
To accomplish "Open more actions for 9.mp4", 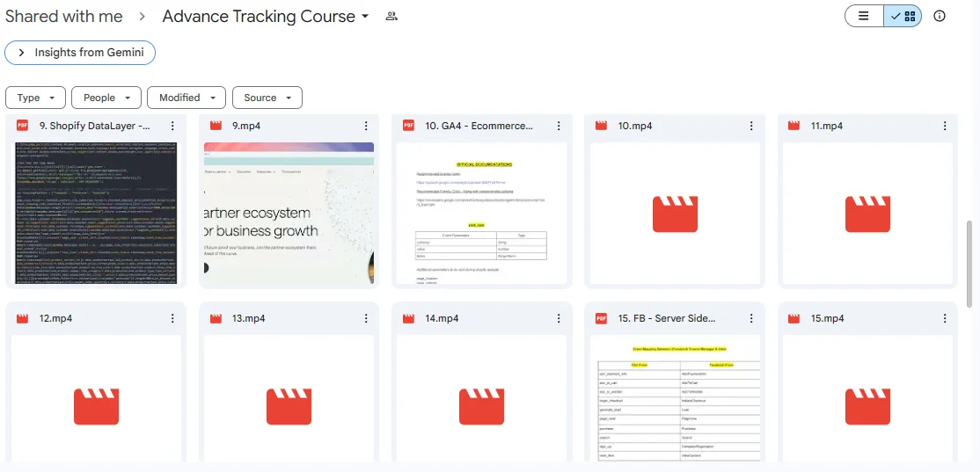I will pyautogui.click(x=366, y=127).
